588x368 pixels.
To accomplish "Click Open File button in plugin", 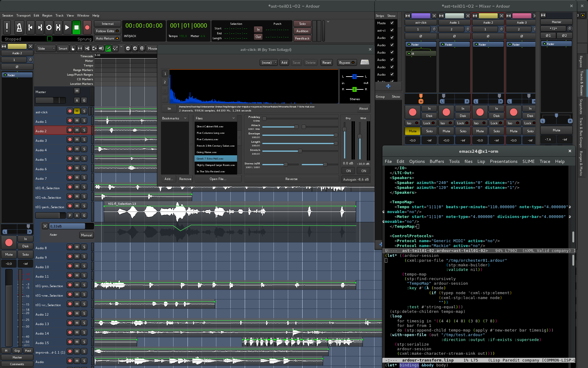I will 217,179.
